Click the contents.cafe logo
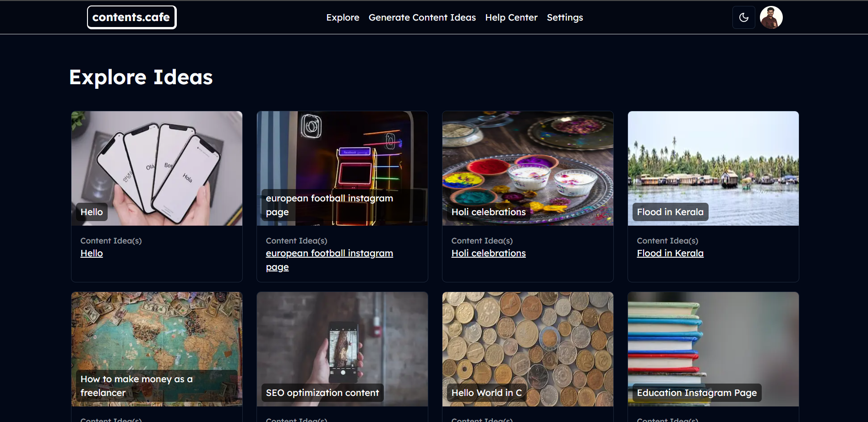 click(131, 17)
